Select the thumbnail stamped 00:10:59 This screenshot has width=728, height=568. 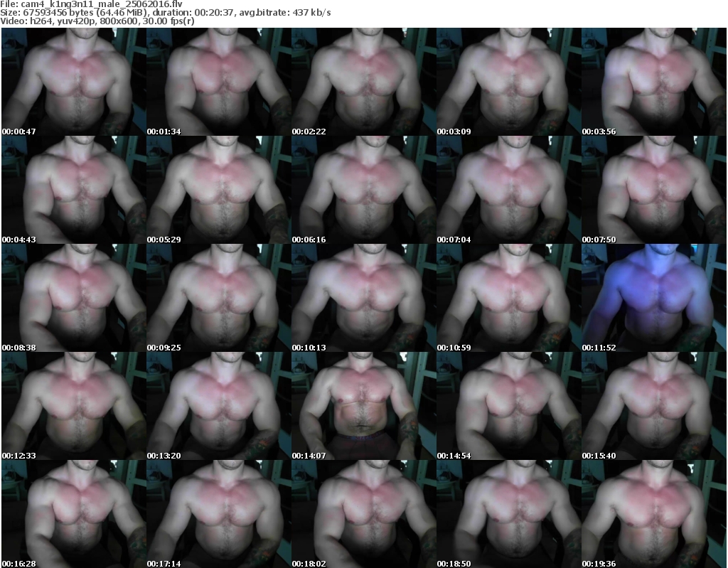(509, 298)
